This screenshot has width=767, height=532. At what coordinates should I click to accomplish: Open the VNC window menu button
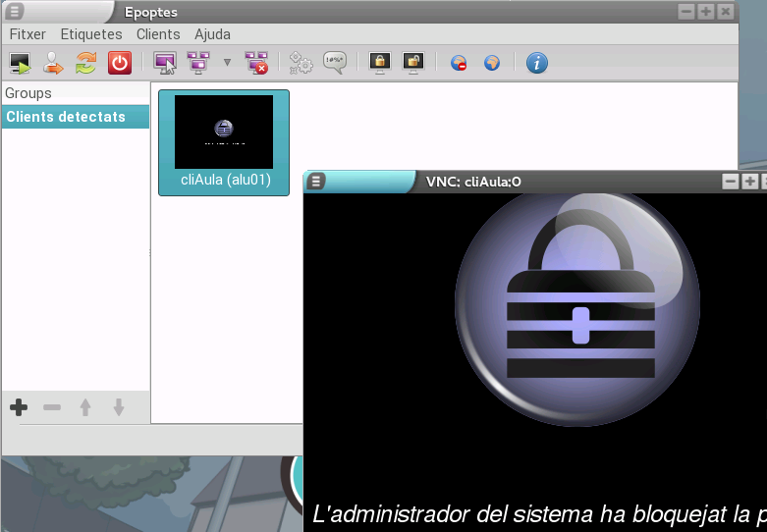[x=318, y=181]
